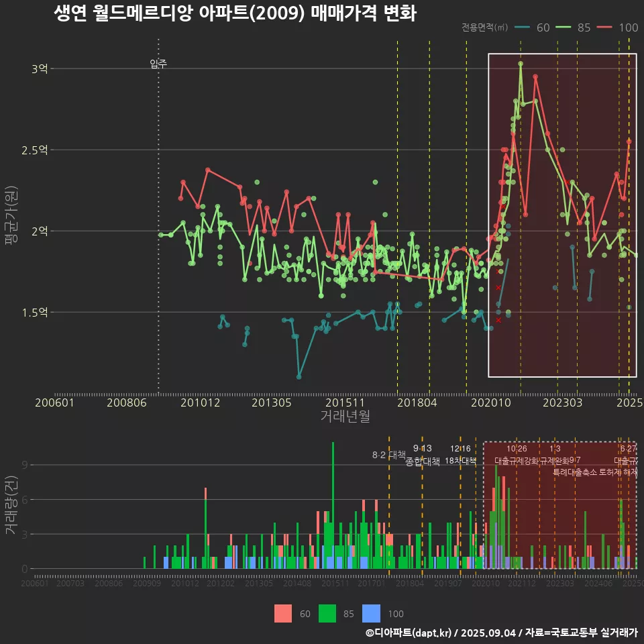
Task: Click the green 85 line legend marker
Action: point(563,28)
